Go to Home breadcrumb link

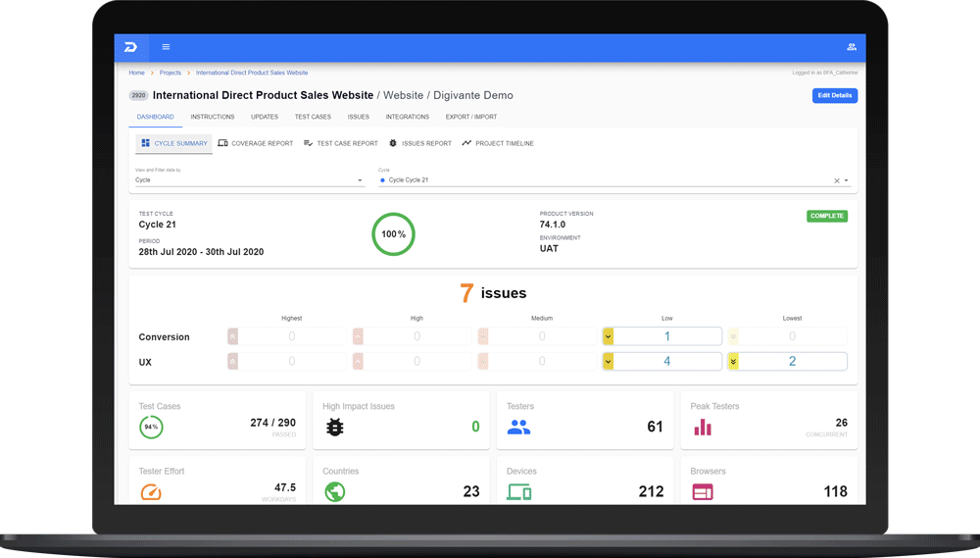(136, 73)
